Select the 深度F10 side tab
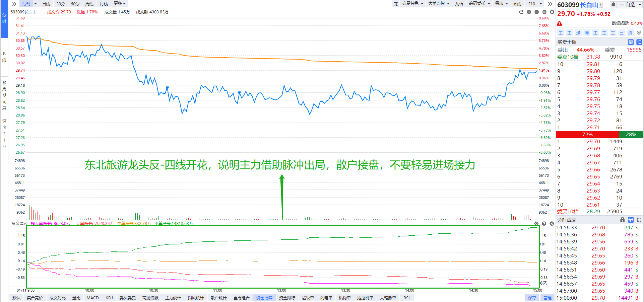The image size is (644, 302). (4, 134)
